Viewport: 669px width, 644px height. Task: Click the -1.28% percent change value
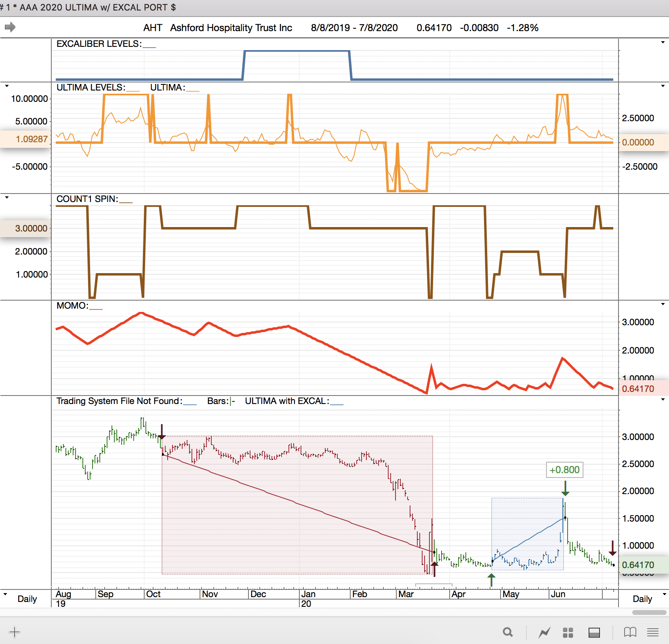tap(523, 28)
